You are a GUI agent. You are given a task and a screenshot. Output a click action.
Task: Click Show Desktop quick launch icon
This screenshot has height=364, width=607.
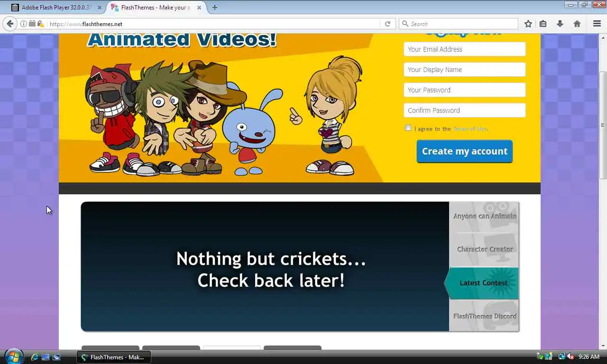[x=46, y=357]
